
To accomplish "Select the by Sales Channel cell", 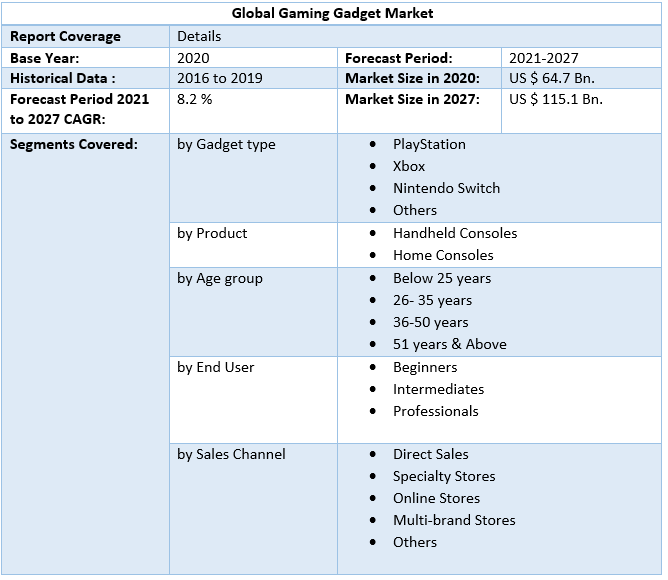I will tap(231, 454).
